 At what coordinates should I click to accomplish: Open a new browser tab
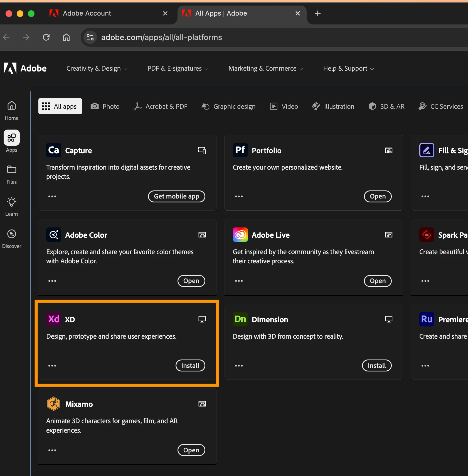[318, 13]
